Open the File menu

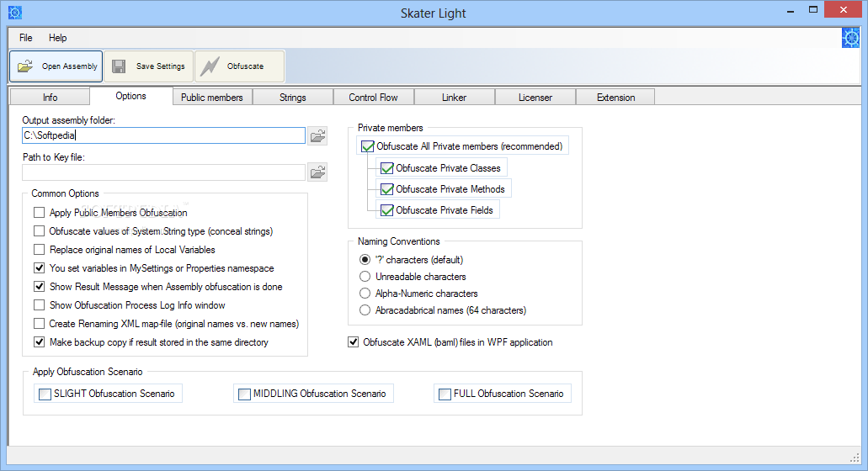click(x=25, y=38)
